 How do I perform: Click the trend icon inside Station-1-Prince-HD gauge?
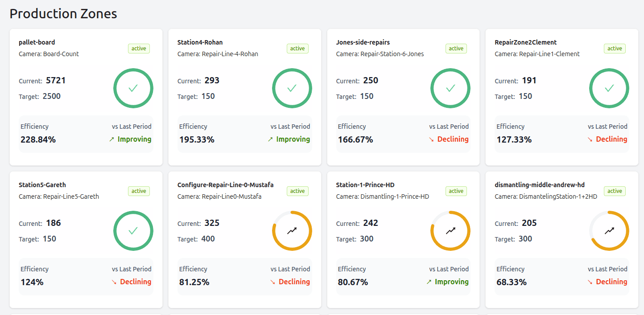pyautogui.click(x=450, y=231)
